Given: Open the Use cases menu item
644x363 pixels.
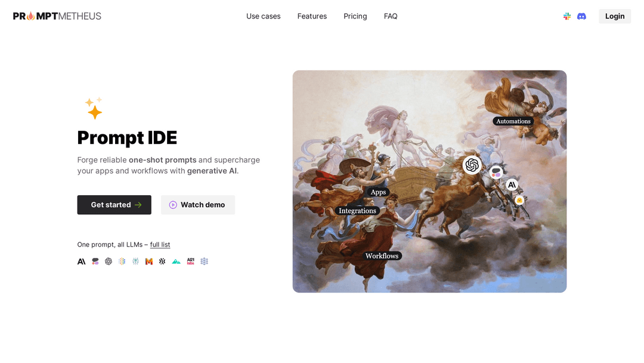Looking at the screenshot, I should tap(264, 16).
